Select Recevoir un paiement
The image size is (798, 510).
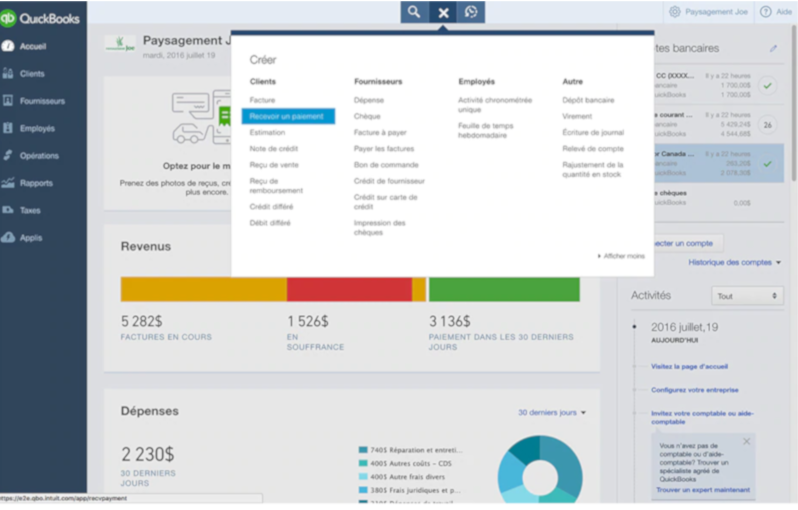pyautogui.click(x=288, y=117)
